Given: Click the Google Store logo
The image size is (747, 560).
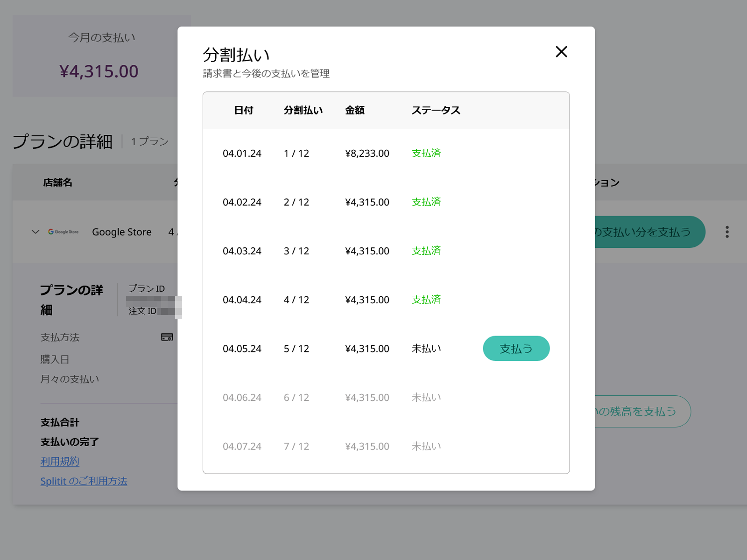Looking at the screenshot, I should [63, 232].
